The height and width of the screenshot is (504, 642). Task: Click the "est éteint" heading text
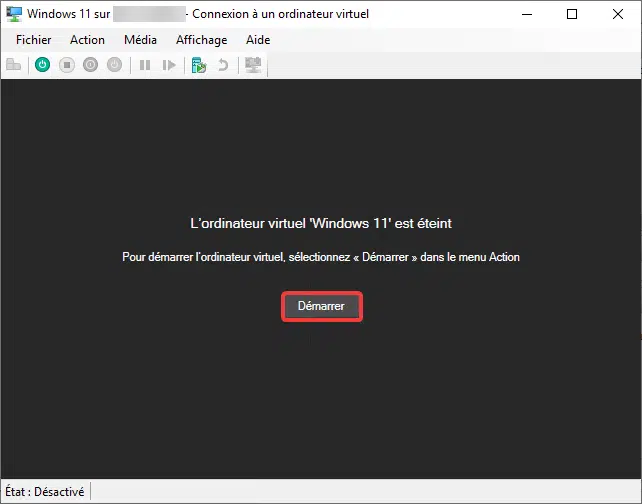pos(321,223)
